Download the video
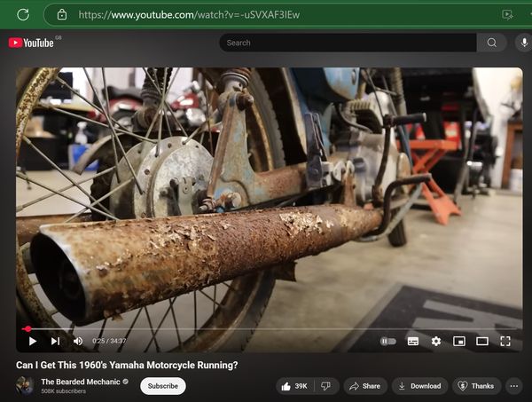 [419, 386]
